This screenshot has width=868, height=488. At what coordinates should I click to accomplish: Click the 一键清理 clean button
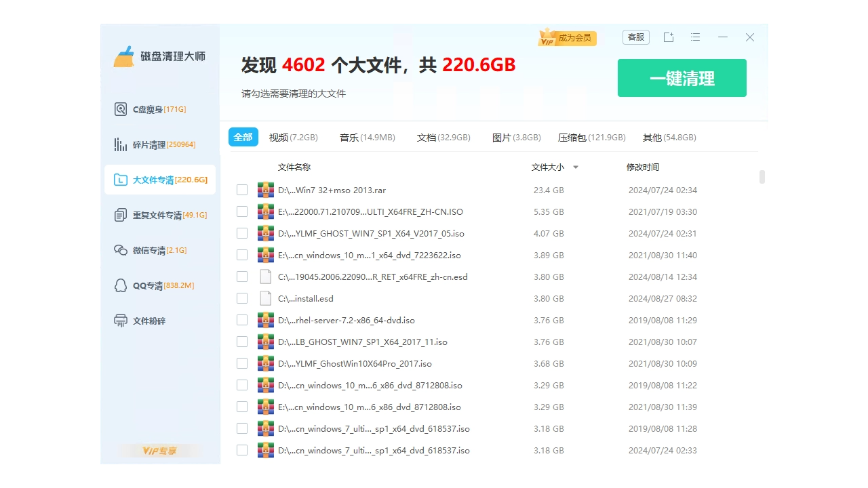[682, 78]
